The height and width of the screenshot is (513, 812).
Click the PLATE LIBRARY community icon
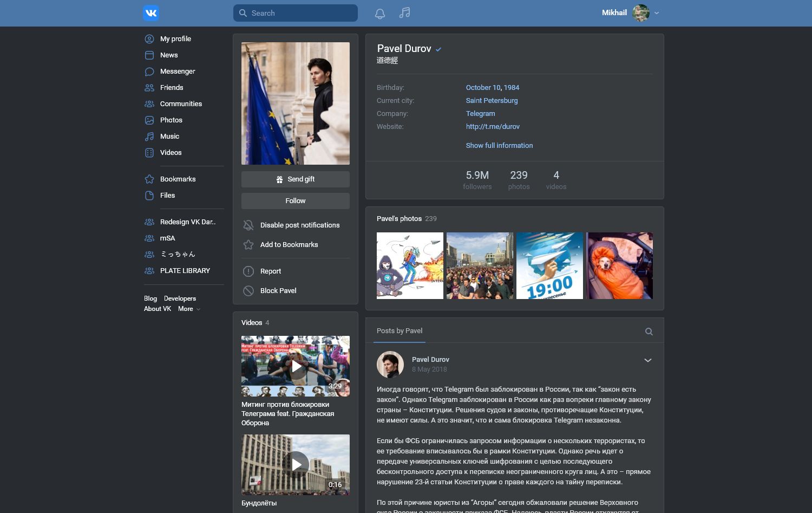click(149, 271)
